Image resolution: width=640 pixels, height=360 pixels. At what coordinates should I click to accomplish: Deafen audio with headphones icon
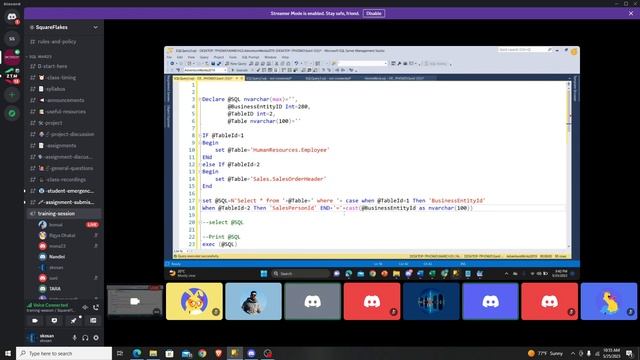tap(85, 338)
